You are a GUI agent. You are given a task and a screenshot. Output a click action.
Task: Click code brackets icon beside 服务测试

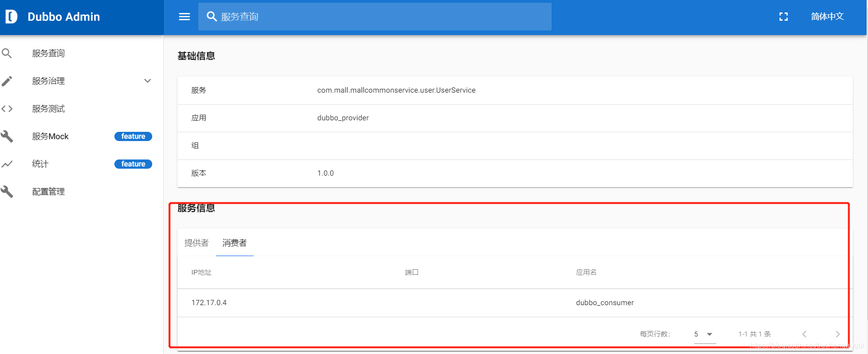[7, 109]
